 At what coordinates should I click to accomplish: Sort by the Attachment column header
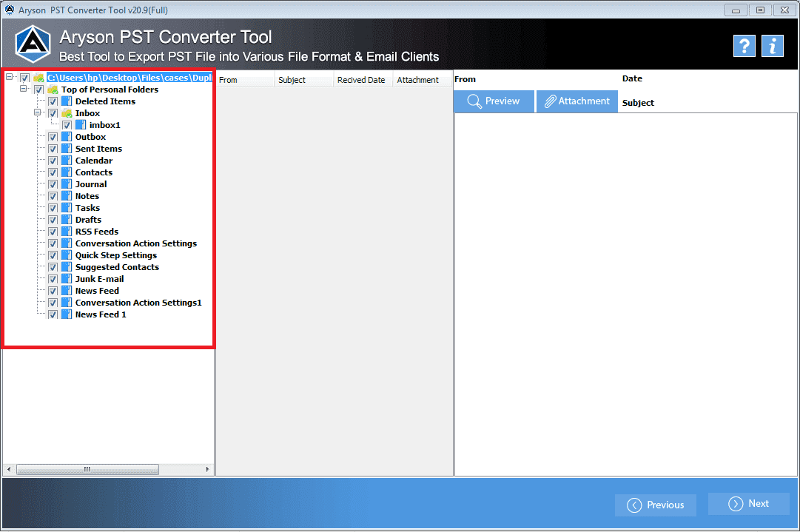tap(423, 80)
